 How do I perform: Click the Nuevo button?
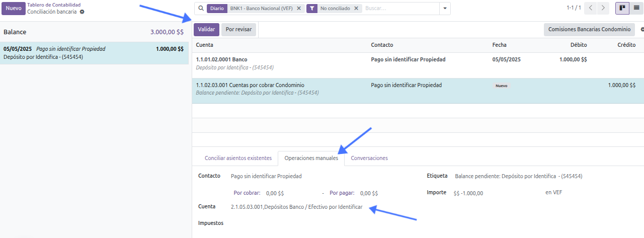14,9
